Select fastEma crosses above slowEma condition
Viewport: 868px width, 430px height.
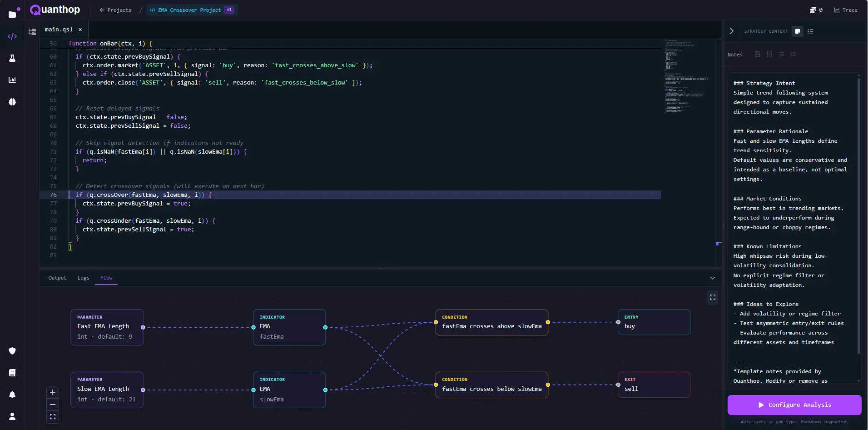click(492, 322)
